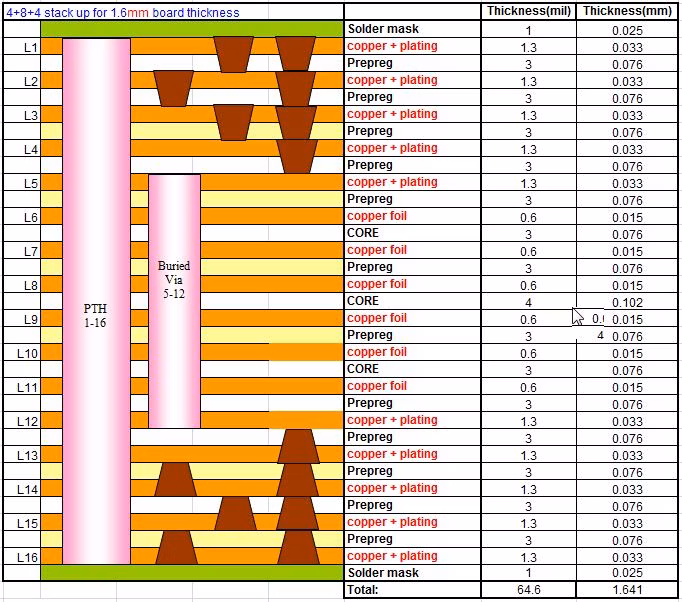Image resolution: width=682 pixels, height=602 pixels.
Task: Select the L15 layer label cell
Action: [22, 522]
